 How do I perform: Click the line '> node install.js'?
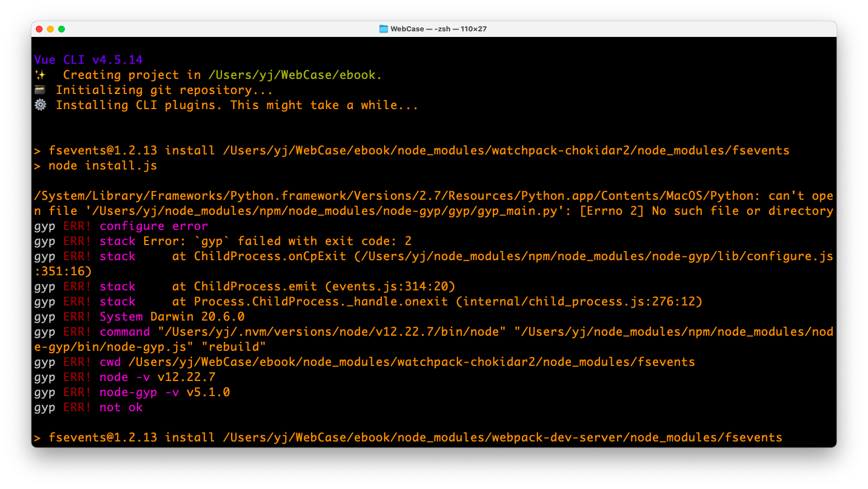pos(96,166)
